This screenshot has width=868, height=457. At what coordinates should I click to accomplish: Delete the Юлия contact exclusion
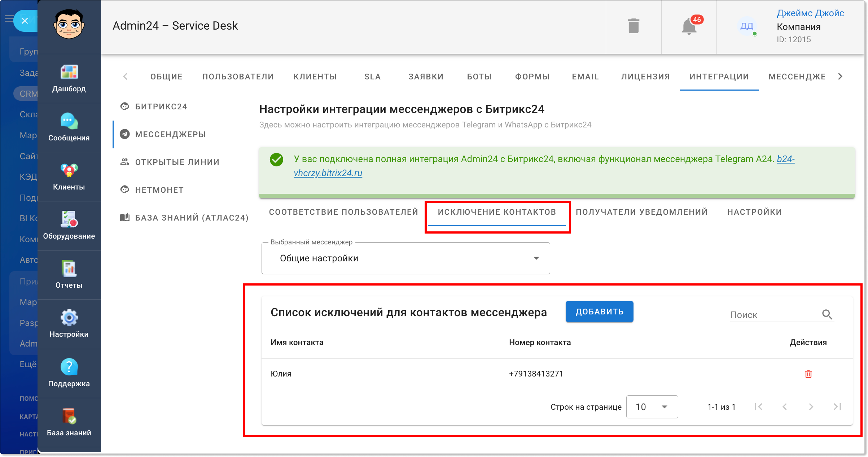pyautogui.click(x=808, y=374)
